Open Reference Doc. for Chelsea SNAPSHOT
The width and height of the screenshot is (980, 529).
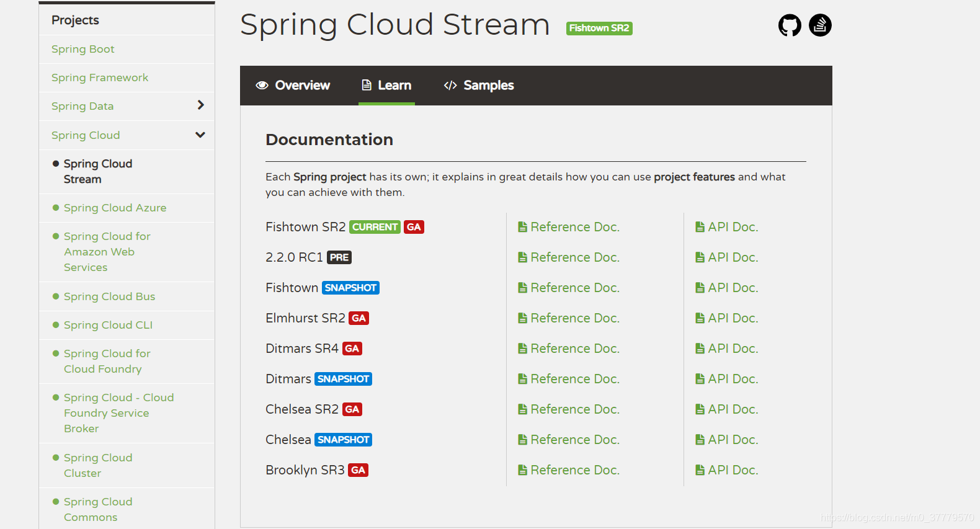click(x=575, y=440)
